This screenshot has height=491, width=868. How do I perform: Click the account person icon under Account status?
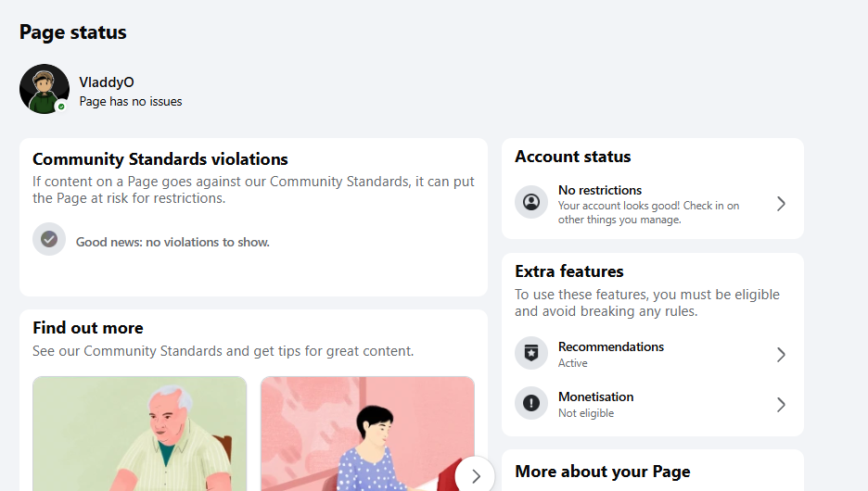531,202
